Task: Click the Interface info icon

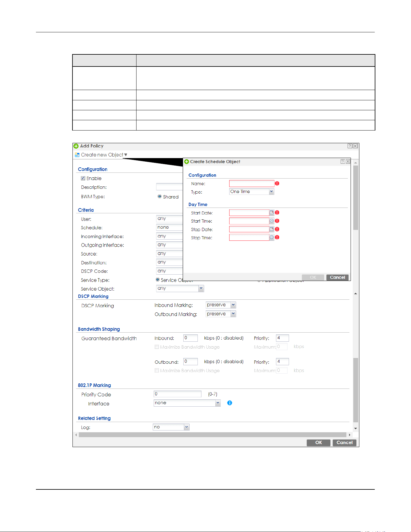Action: (230, 403)
